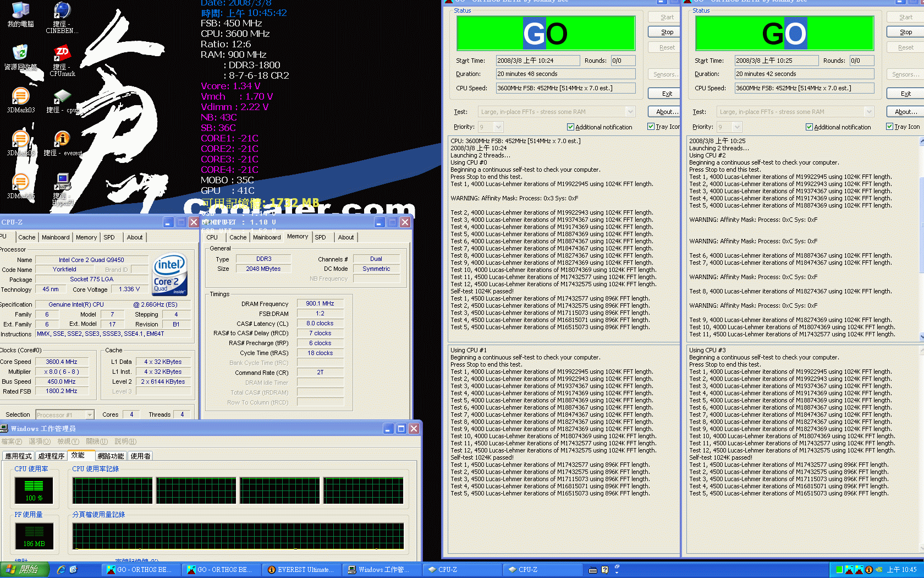
Task: Open the Priority dropdown in the 10:24 ORTHOS window
Action: (x=491, y=127)
